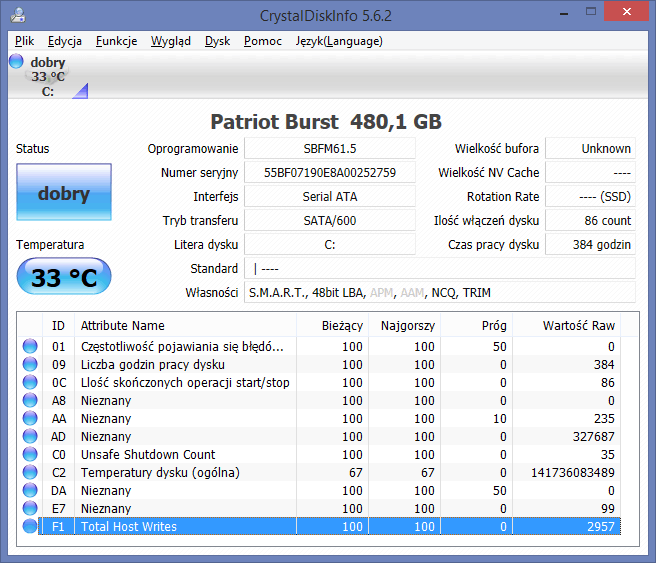Click the 'Patriot Burst 480,1 GB' disk title
The height and width of the screenshot is (563, 656).
click(326, 122)
